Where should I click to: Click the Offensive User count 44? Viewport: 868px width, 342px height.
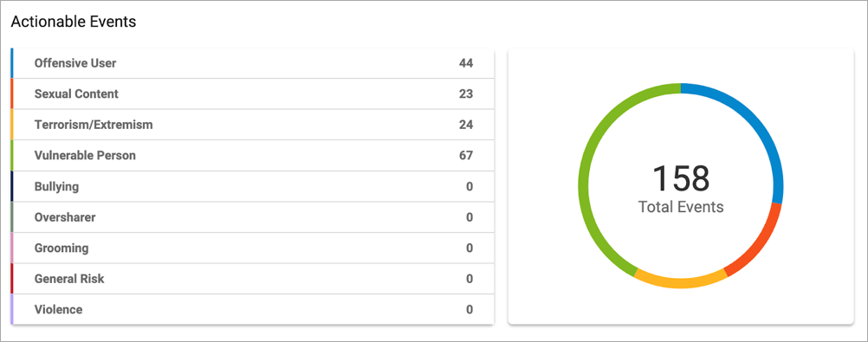coord(465,63)
